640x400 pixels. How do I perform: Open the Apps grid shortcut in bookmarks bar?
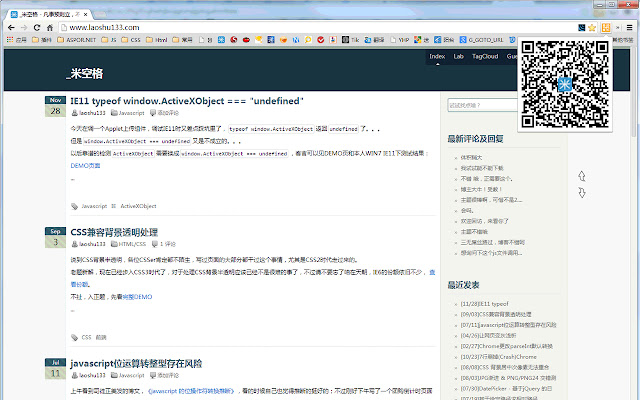tap(16, 40)
